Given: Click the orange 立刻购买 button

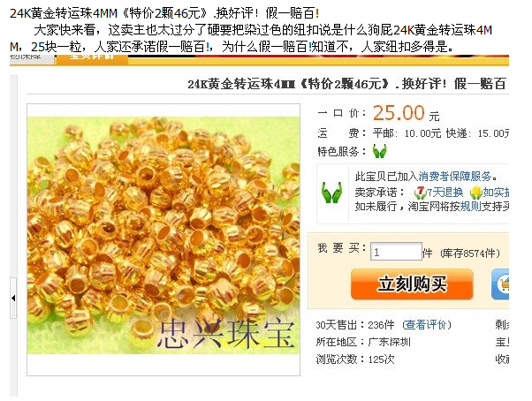Looking at the screenshot, I should click(412, 284).
